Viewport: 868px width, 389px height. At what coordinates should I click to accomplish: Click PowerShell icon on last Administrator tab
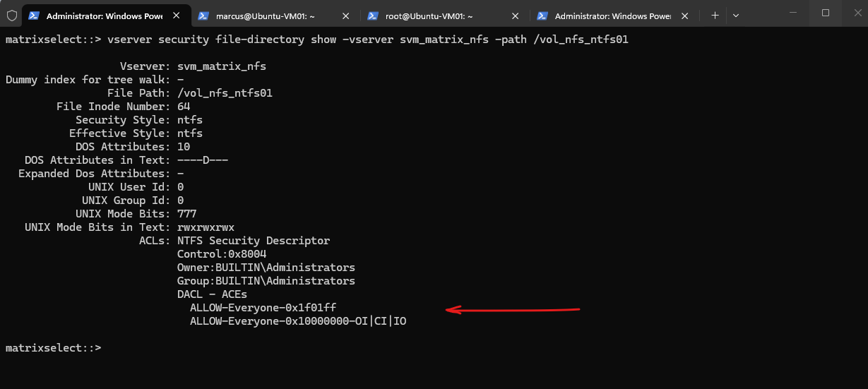pos(542,16)
